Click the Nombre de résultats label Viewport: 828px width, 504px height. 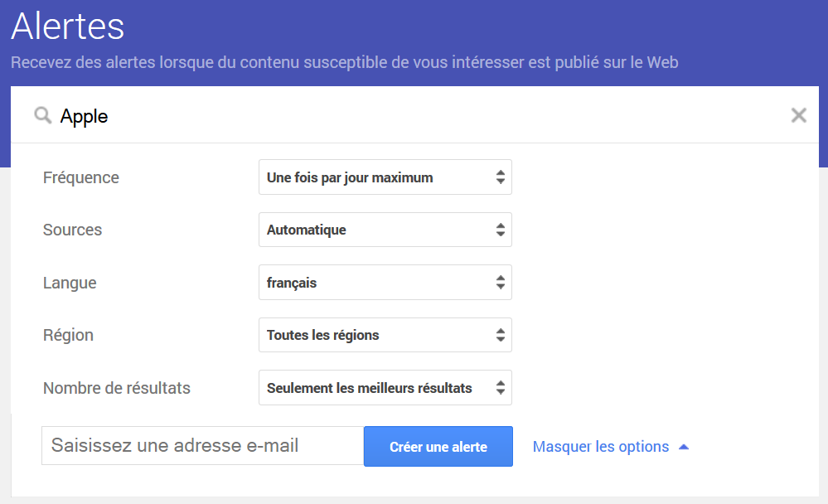click(x=117, y=388)
